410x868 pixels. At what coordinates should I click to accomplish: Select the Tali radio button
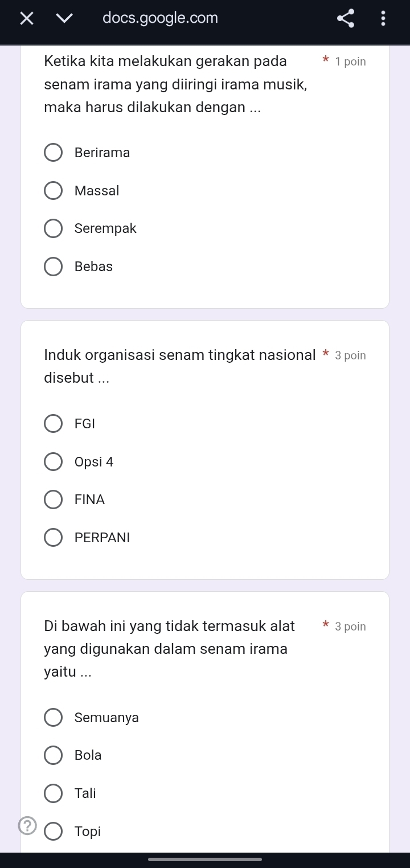tap(54, 793)
